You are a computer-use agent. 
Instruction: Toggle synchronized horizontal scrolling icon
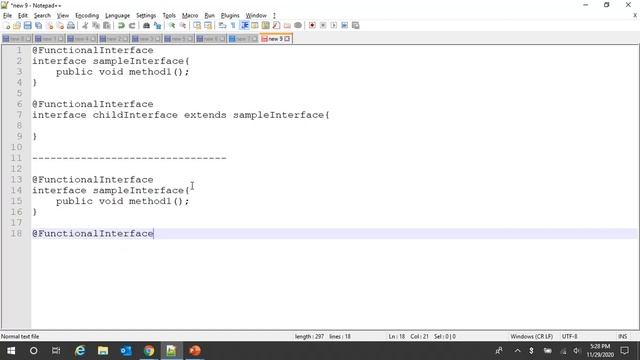[208, 25]
